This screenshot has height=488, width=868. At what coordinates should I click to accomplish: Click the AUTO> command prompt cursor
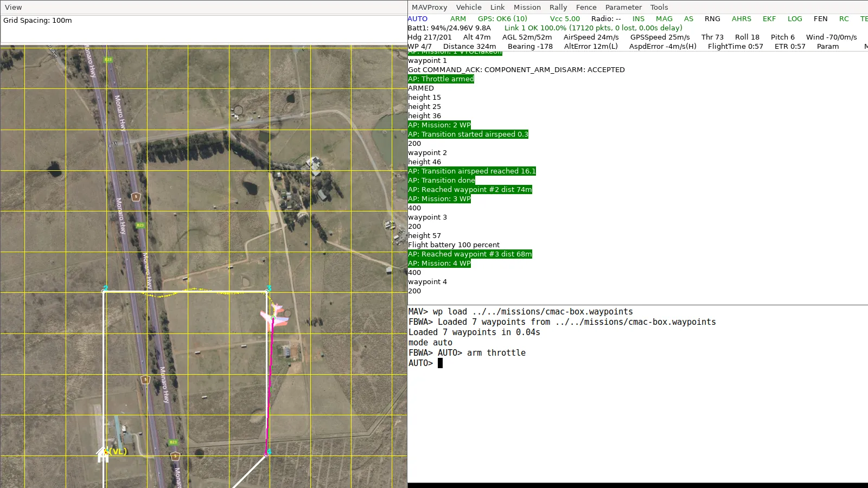[x=441, y=363]
